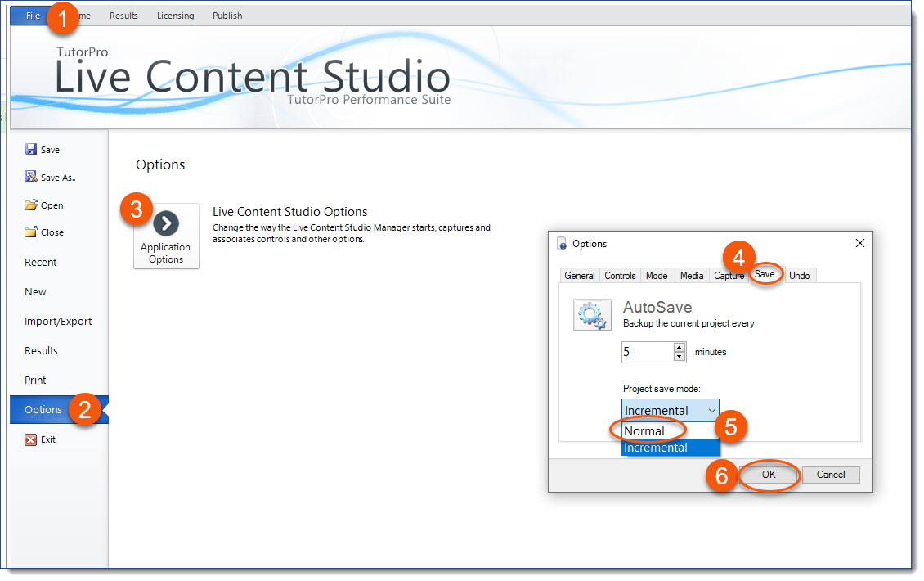The image size is (924, 581).
Task: Click Cancel in the Options dialog
Action: coord(831,475)
